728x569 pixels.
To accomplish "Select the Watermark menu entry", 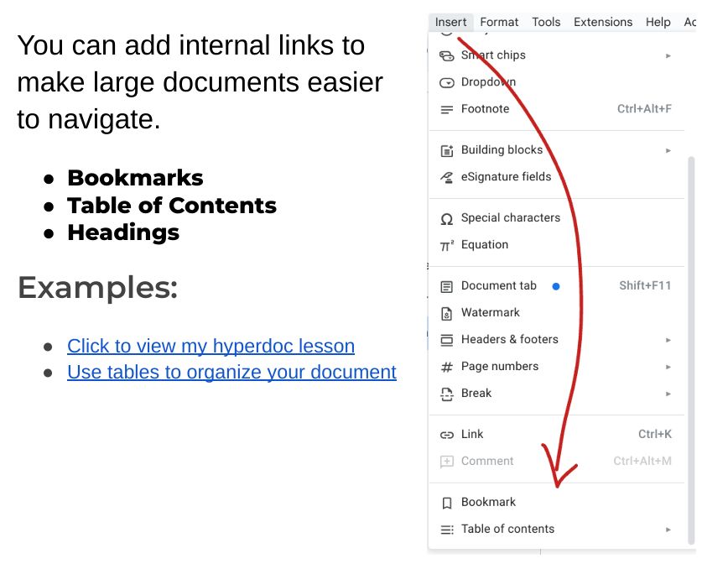I will coord(556,312).
